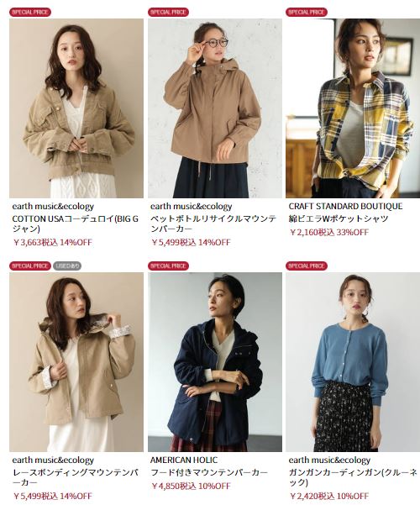The width and height of the screenshot is (420, 505).
Task: Open フード付きマウンテンパーカー title link
Action: (x=209, y=473)
